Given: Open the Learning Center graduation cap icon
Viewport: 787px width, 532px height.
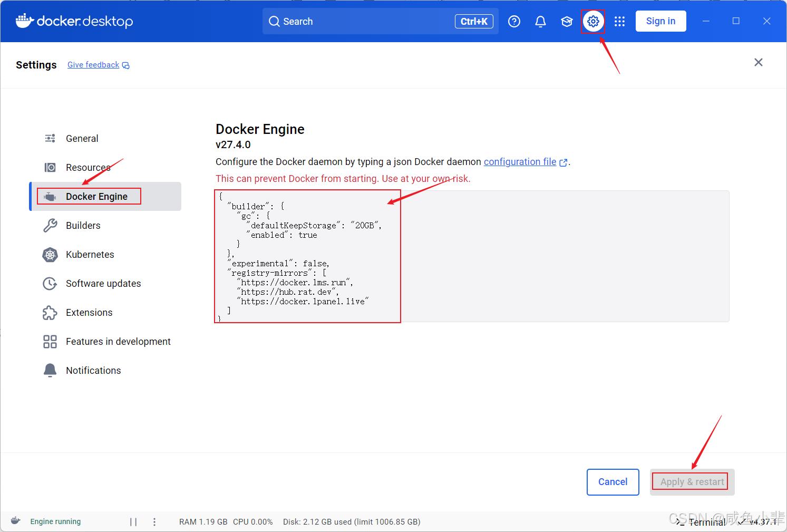Looking at the screenshot, I should pos(567,21).
